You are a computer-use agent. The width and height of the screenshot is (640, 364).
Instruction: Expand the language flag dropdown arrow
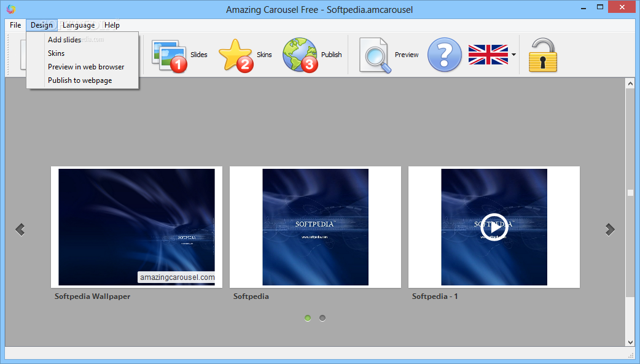click(514, 55)
